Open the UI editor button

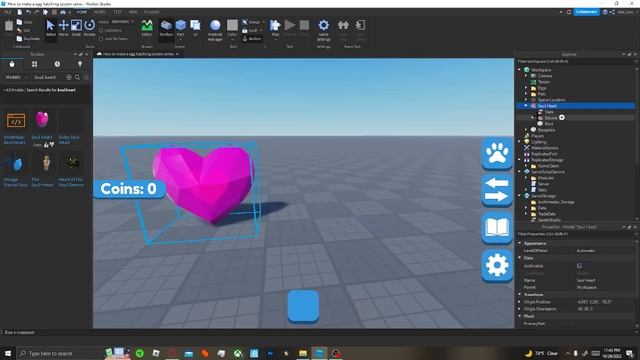pos(195,28)
